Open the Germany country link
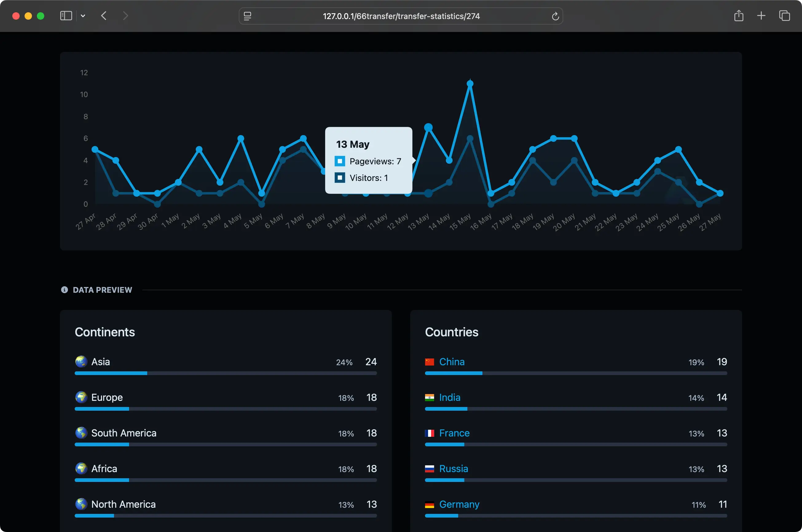This screenshot has width=802, height=532. 459,504
